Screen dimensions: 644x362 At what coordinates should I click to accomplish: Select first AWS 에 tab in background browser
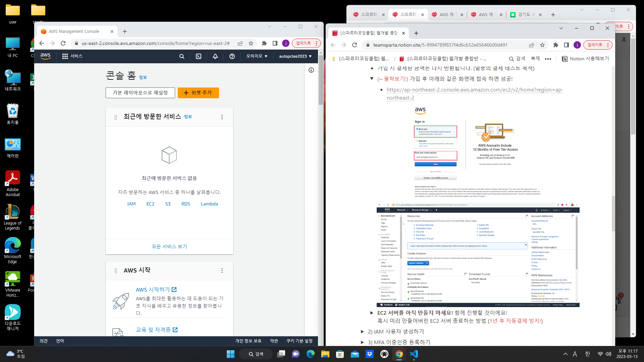(448, 15)
